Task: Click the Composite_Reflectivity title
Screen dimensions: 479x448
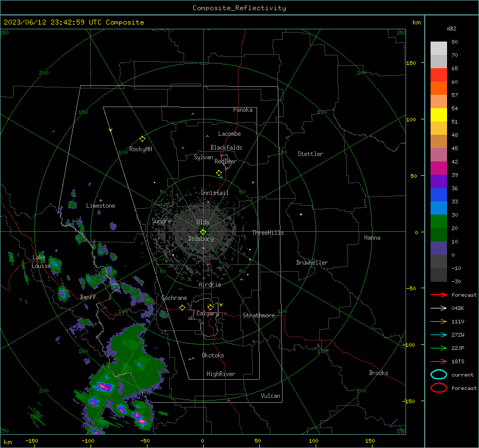Action: (240, 8)
